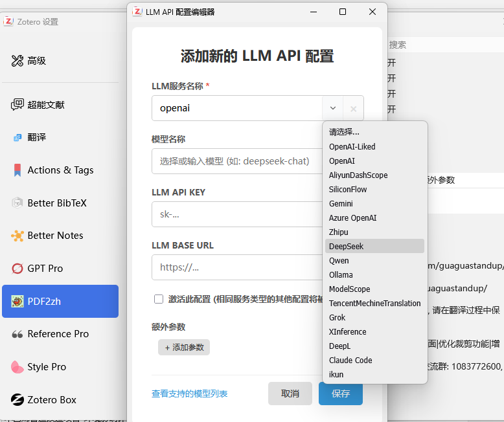The width and height of the screenshot is (504, 422).
Task: Open Actions & Tags settings pane
Action: 60,170
